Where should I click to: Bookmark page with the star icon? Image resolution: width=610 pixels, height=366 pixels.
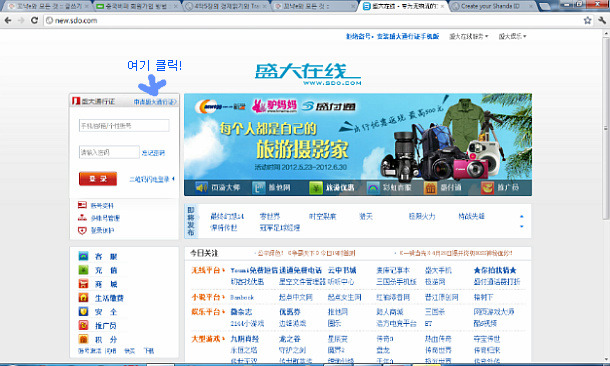point(587,20)
